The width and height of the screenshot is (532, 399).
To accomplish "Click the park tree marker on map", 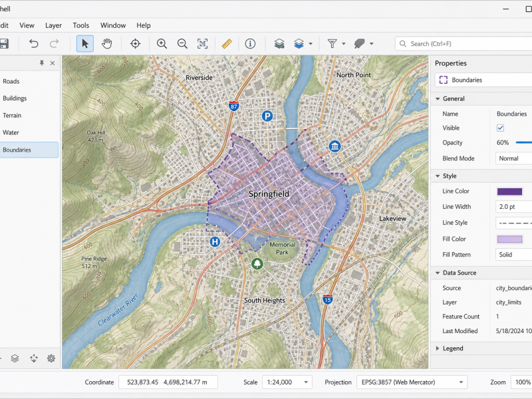I will [257, 263].
